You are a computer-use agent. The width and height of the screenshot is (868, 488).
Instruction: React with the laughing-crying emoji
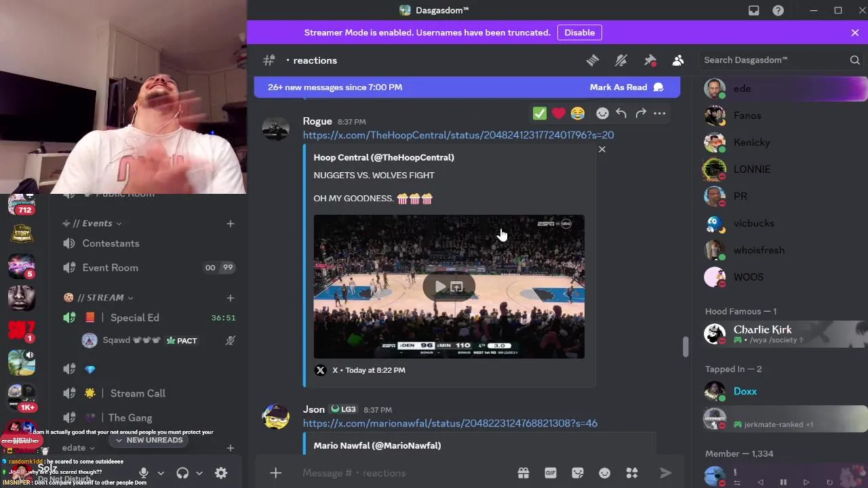pos(578,113)
